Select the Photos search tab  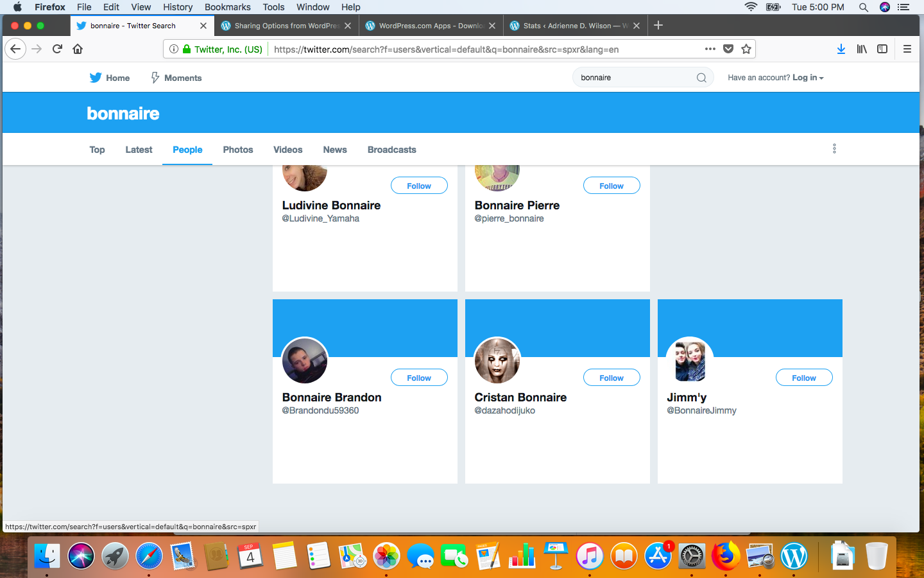237,150
